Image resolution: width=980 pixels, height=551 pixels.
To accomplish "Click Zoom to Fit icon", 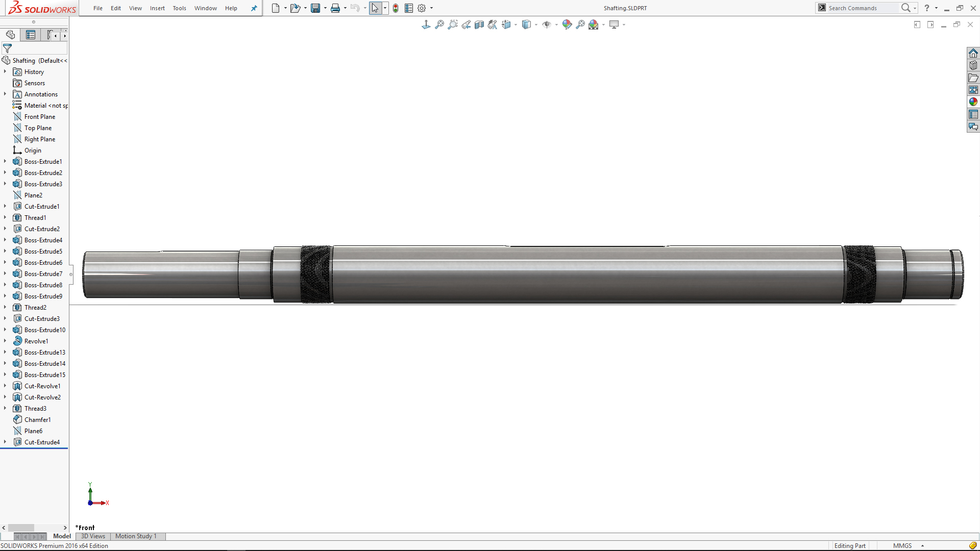I will tap(439, 24).
